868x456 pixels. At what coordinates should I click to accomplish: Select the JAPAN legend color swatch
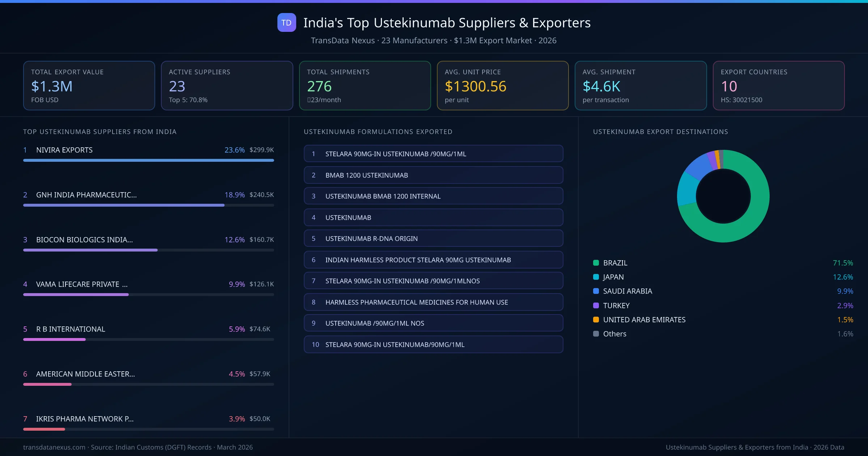tap(596, 277)
